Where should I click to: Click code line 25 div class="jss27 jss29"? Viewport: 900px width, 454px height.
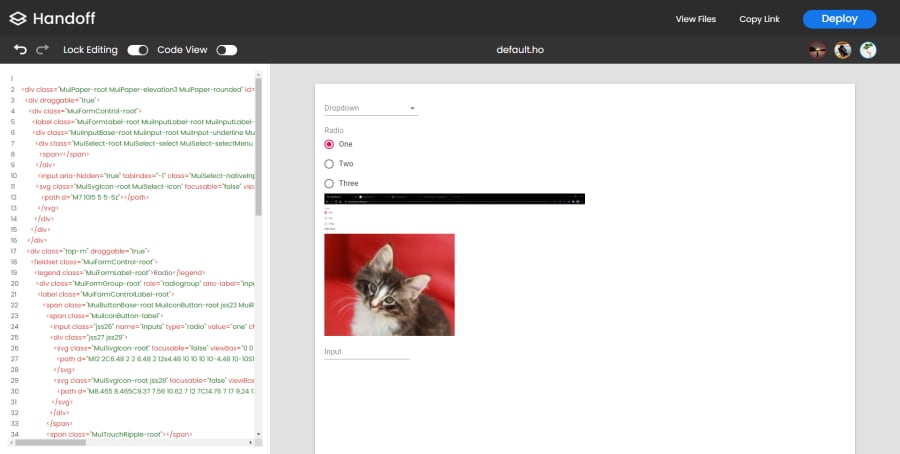89,337
